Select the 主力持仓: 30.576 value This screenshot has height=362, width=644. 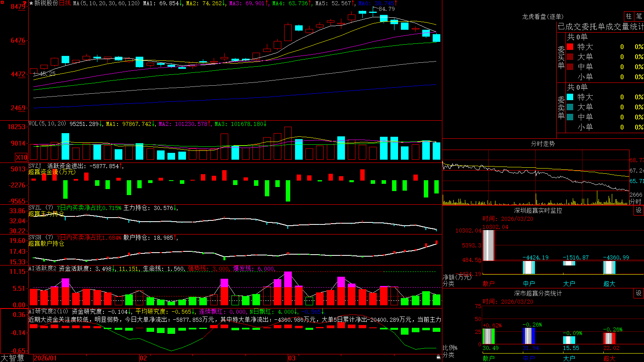pos(148,208)
